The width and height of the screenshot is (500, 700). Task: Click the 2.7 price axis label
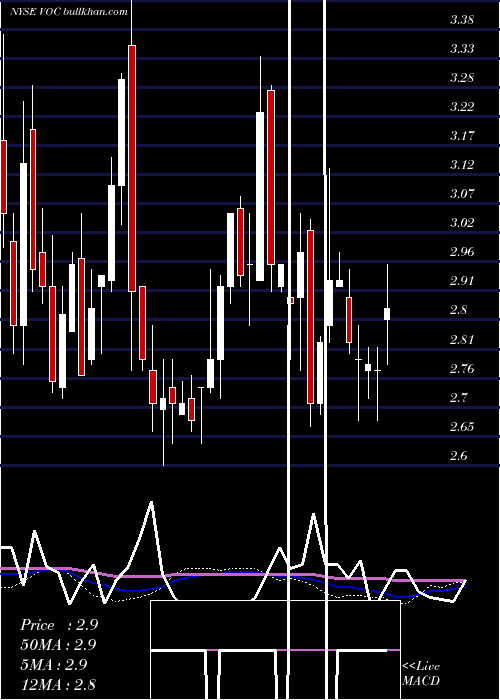(x=459, y=397)
